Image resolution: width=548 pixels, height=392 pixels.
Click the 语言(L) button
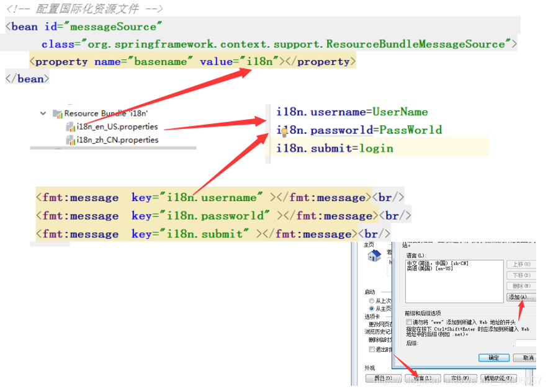pyautogui.click(x=423, y=378)
